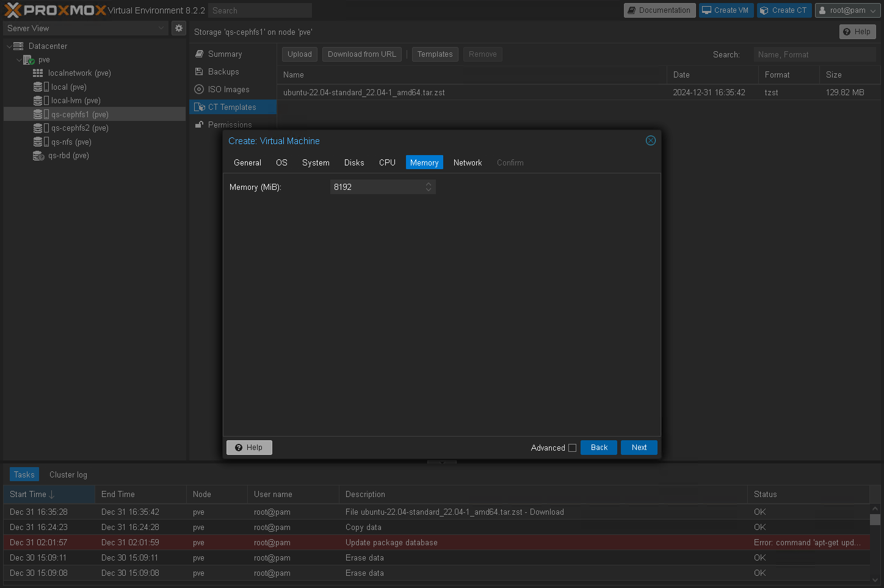Close the Create Virtual Machine dialog
The width and height of the screenshot is (884, 588).
pyautogui.click(x=650, y=140)
